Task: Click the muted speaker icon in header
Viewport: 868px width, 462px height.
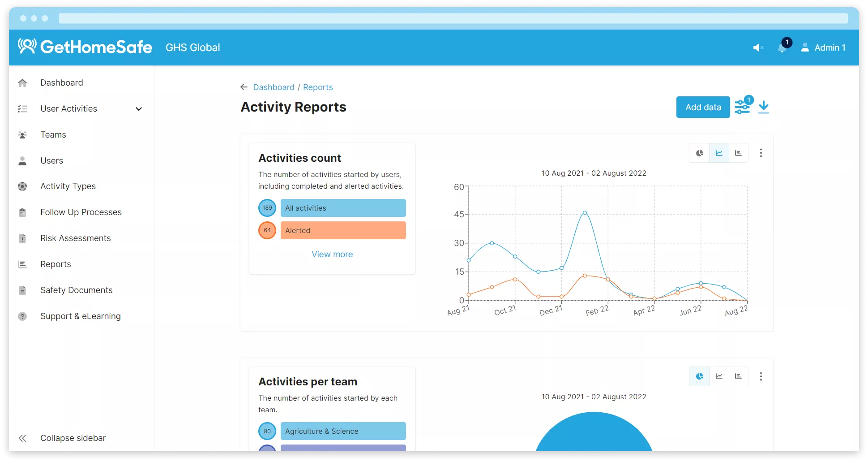Action: pos(758,47)
